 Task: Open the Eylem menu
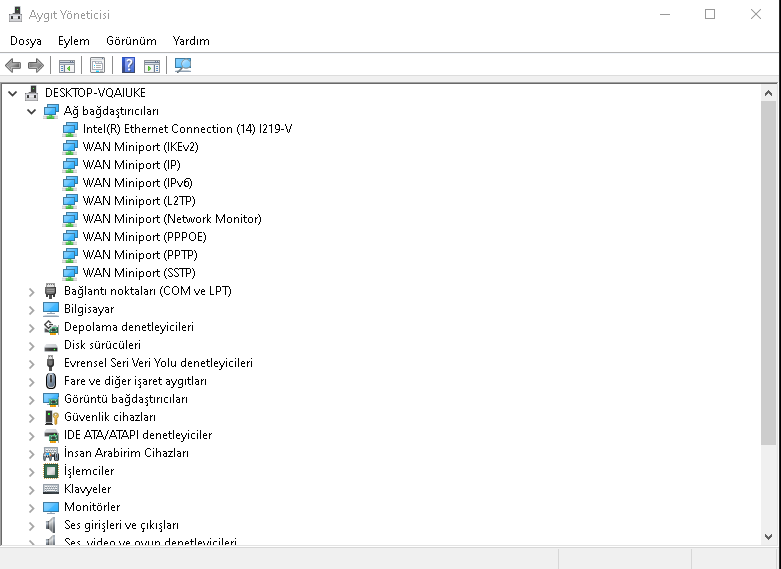74,41
